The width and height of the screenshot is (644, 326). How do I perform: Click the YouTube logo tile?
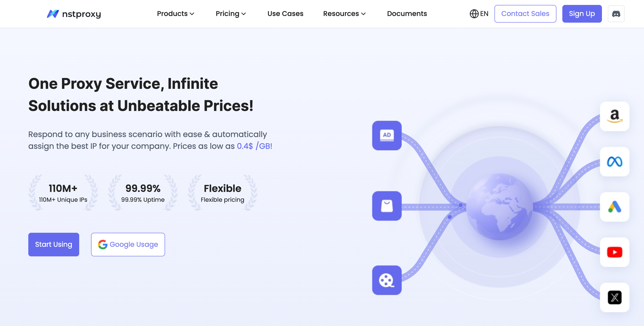tap(614, 252)
